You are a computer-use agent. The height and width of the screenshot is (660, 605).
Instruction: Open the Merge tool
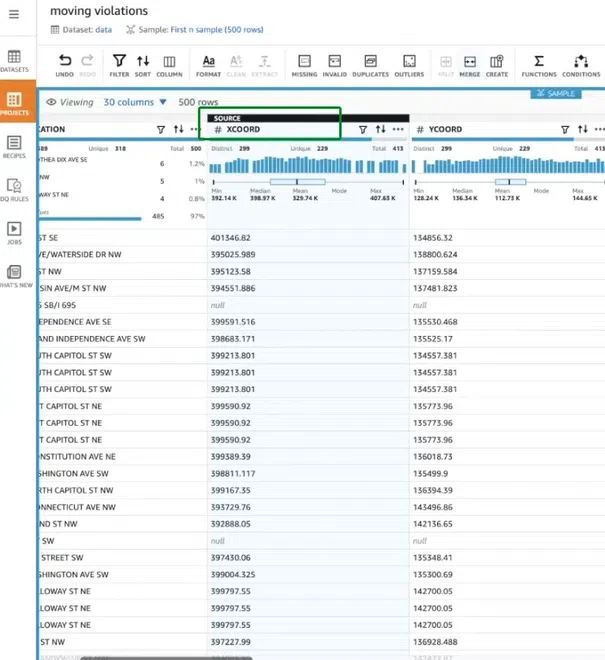470,65
